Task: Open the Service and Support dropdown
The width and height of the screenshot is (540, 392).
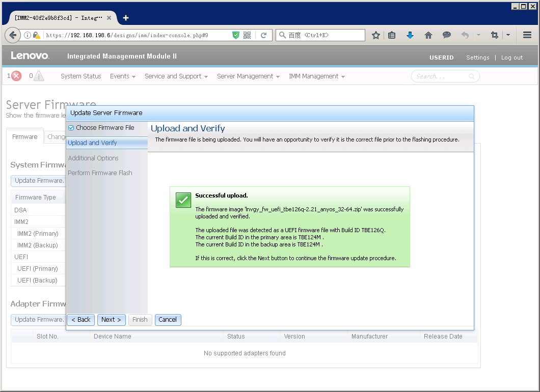Action: tap(176, 76)
